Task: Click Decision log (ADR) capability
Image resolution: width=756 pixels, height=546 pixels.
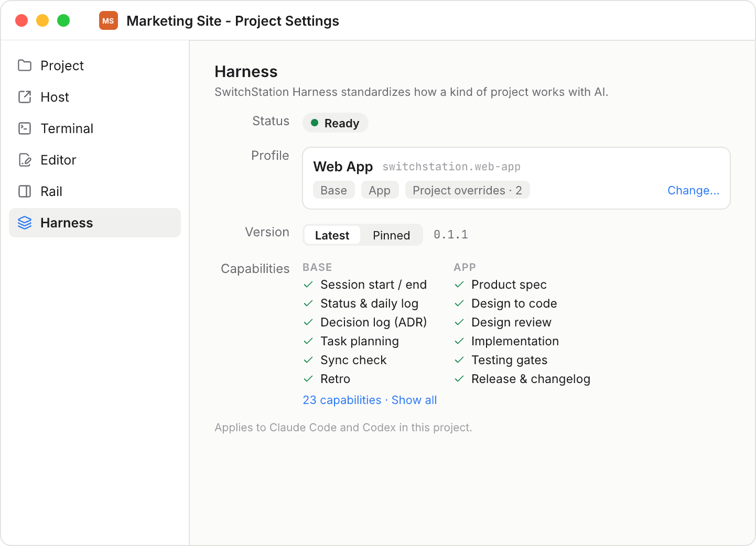Action: (x=374, y=322)
